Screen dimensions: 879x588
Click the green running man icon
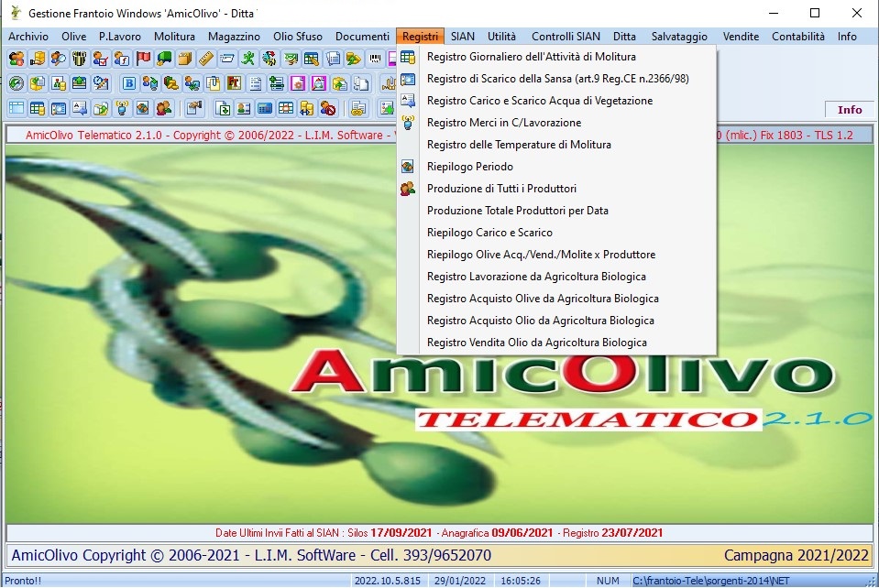pyautogui.click(x=247, y=59)
